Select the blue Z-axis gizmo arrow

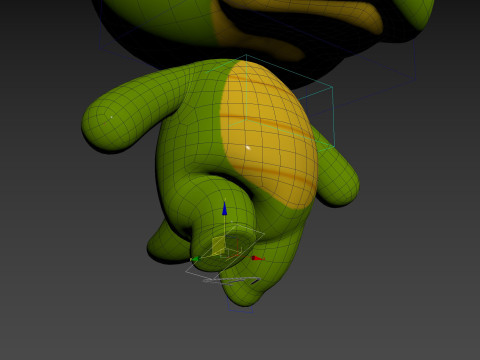[x=224, y=208]
